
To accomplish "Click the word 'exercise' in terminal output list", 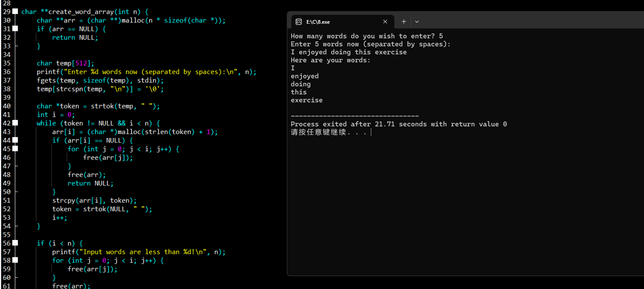I will (307, 100).
